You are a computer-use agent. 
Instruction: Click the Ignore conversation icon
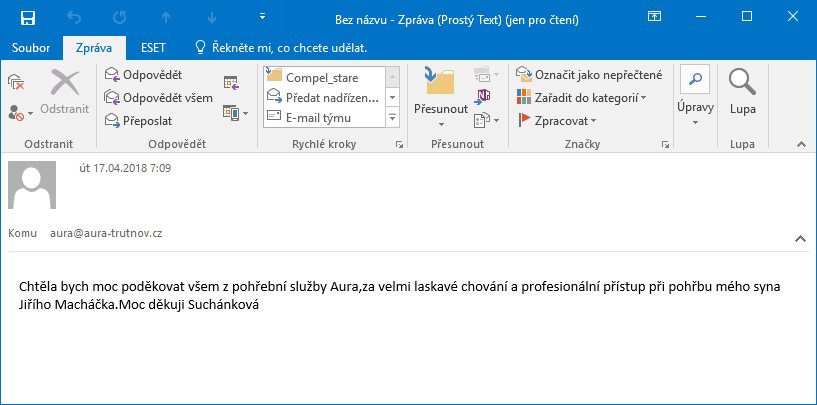click(x=16, y=82)
